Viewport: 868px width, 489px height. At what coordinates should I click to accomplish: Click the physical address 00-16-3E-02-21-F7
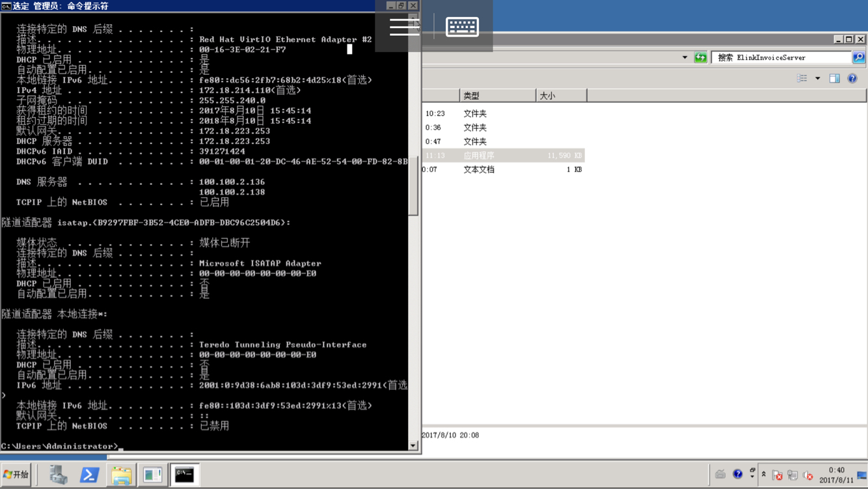242,49
